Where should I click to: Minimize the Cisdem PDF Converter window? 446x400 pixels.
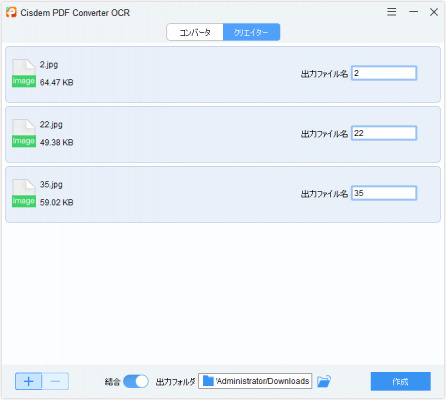[x=413, y=12]
